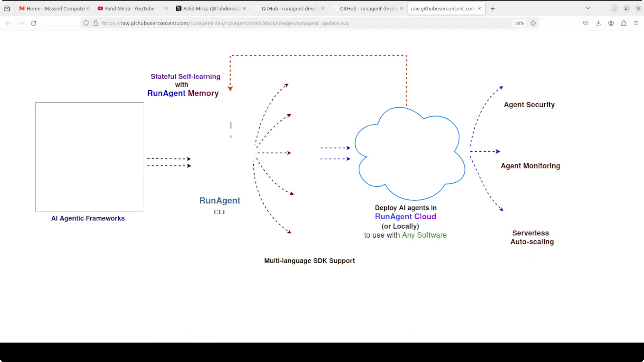Click the tracking protection shield icon
The height and width of the screenshot is (362, 644).
coord(86,23)
